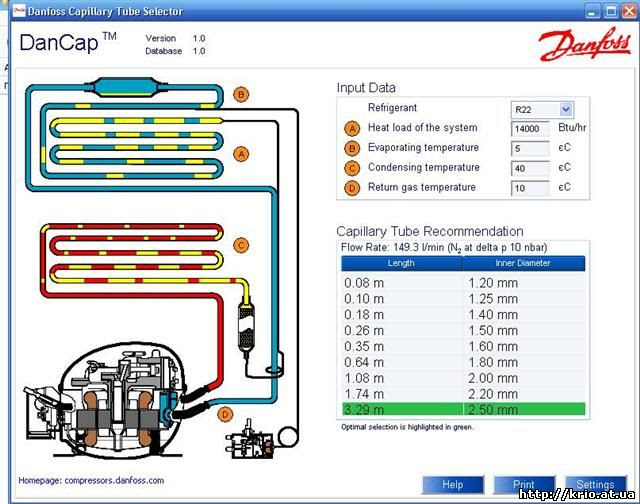Maximize the Danfoss Capillary Tube Selector window
The width and height of the screenshot is (640, 504).
[x=611, y=11]
